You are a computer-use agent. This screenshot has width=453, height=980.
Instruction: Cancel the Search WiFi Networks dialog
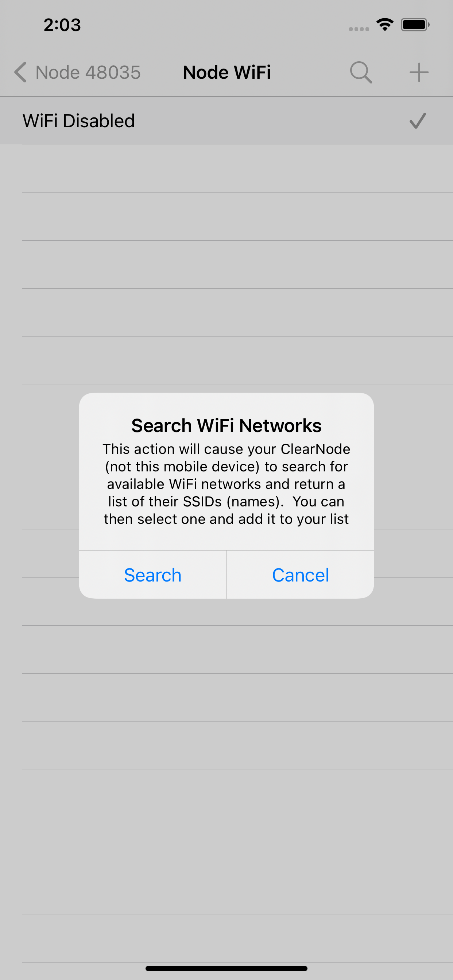click(x=300, y=575)
